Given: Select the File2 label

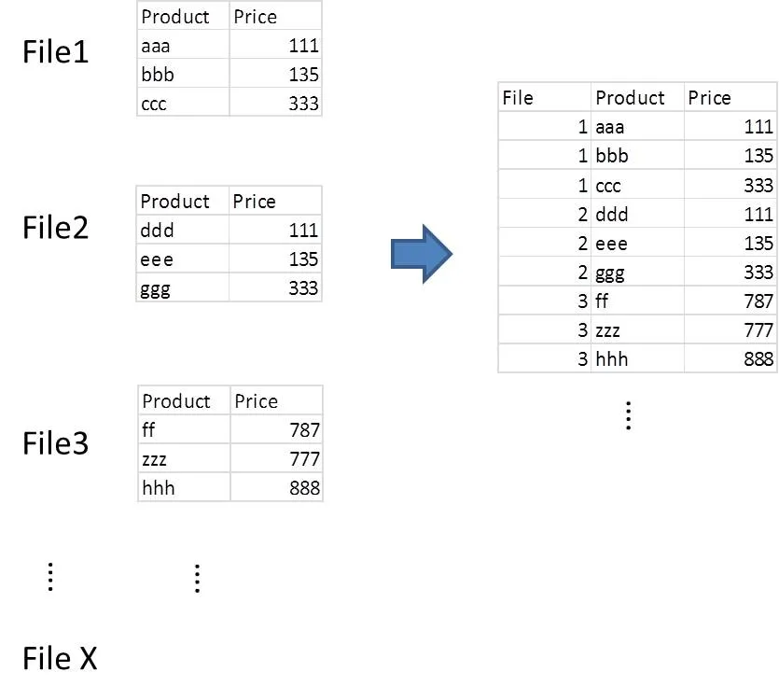Looking at the screenshot, I should tap(56, 227).
